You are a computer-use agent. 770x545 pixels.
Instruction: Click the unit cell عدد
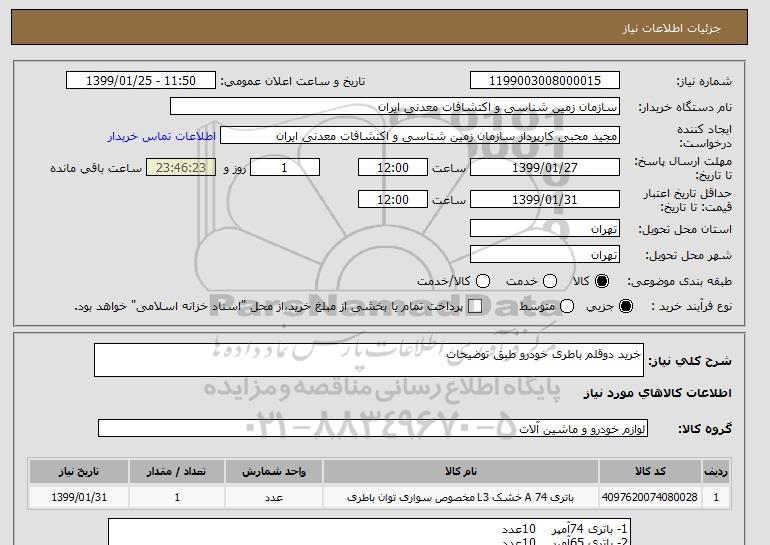coord(274,497)
